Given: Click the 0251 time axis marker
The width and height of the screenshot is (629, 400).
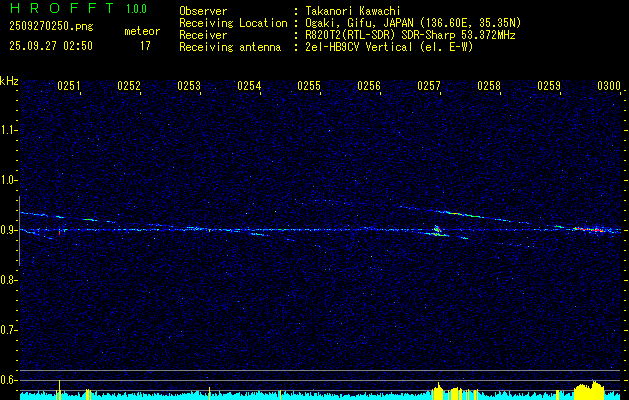Looking at the screenshot, I should (69, 86).
